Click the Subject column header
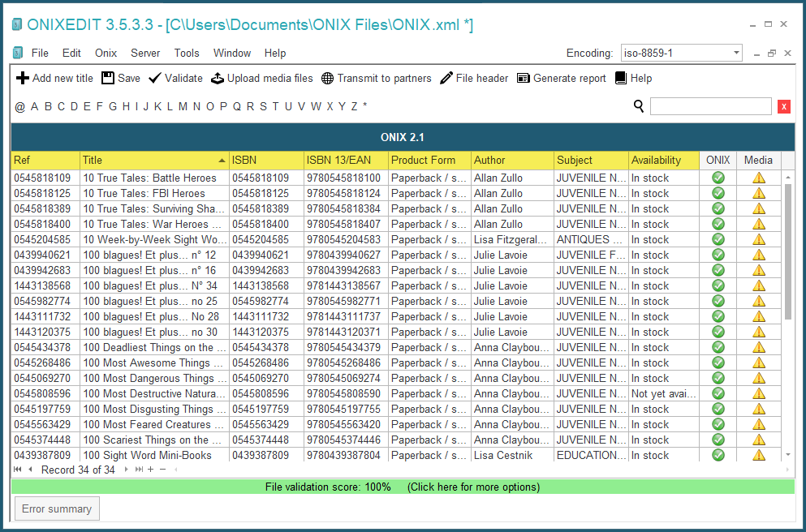This screenshot has width=806, height=532. [x=591, y=161]
